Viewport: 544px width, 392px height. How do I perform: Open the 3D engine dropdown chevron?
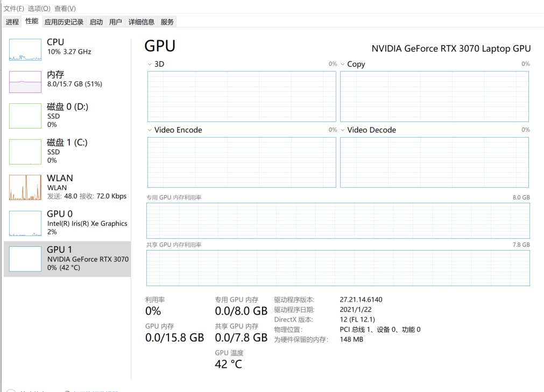click(150, 64)
